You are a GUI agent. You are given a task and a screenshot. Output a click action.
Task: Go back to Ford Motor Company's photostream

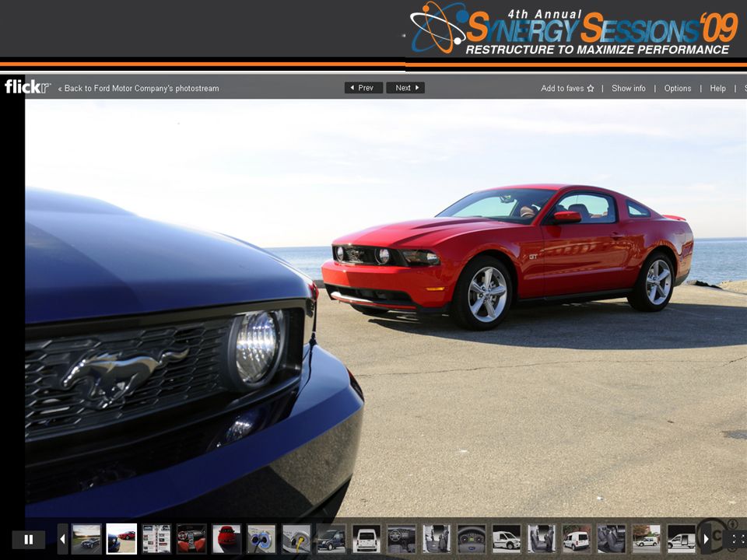click(139, 88)
